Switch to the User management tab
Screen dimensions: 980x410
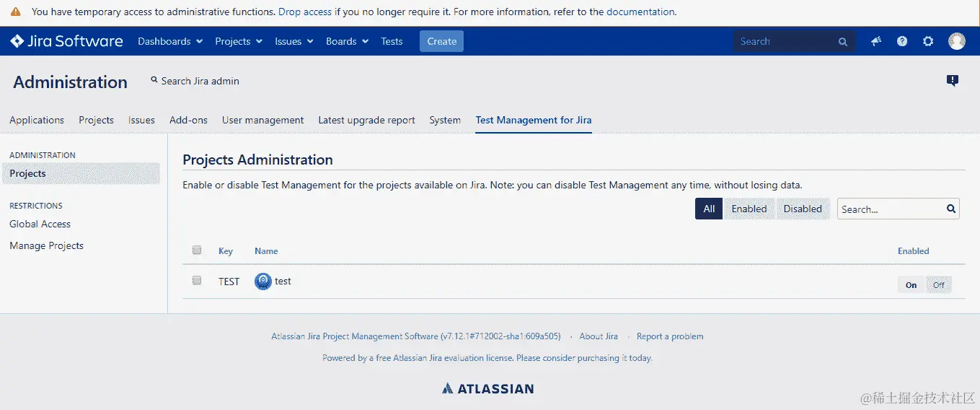coord(262,120)
